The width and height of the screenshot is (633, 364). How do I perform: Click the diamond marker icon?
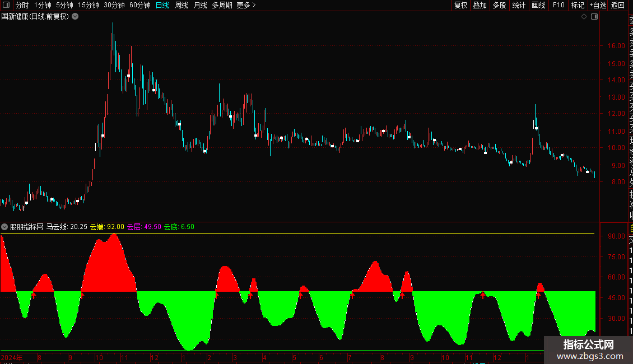point(584,17)
